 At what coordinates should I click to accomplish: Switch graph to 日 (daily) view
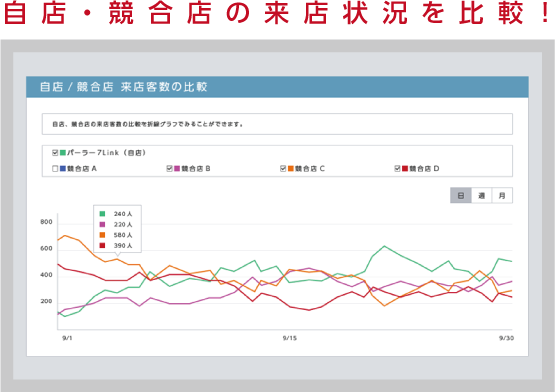click(x=460, y=195)
